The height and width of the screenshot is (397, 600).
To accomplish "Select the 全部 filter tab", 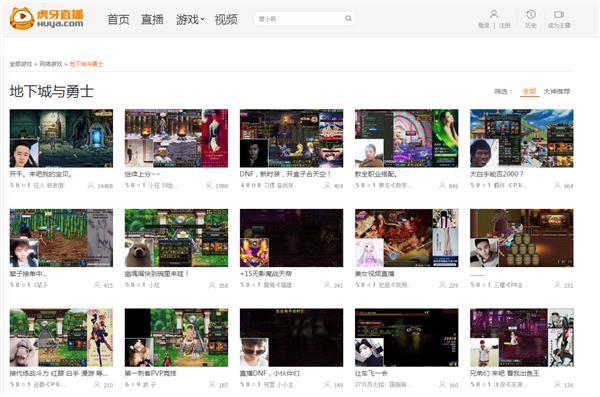I will 530,91.
